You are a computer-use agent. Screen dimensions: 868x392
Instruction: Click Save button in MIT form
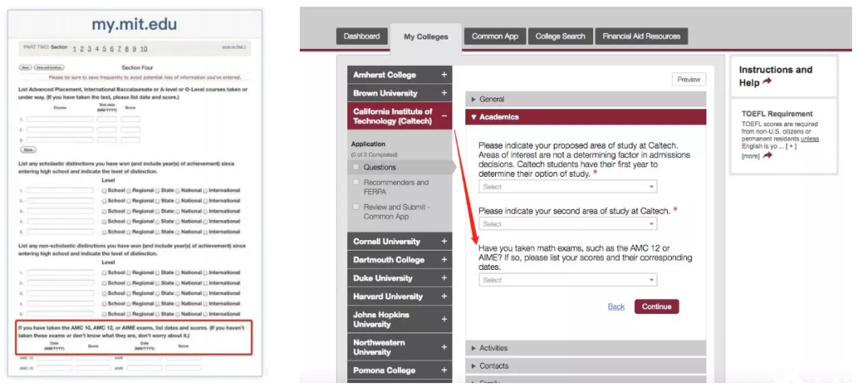point(26,67)
